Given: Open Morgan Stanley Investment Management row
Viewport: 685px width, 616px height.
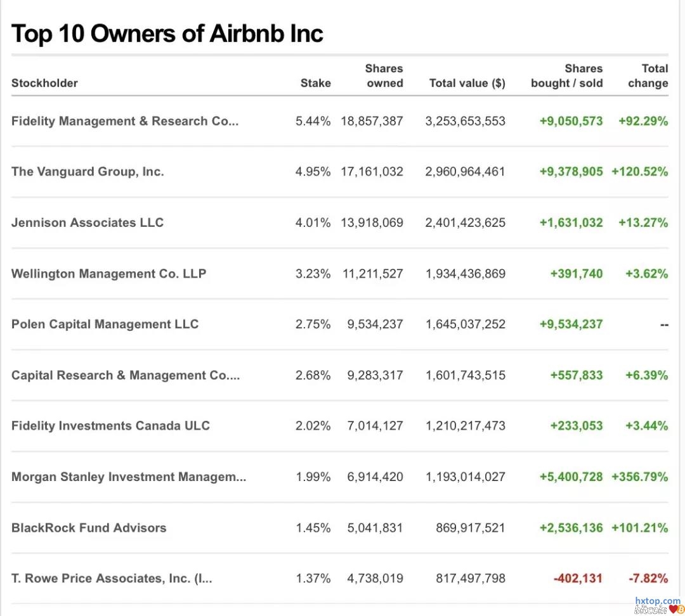Looking at the screenshot, I should [129, 477].
